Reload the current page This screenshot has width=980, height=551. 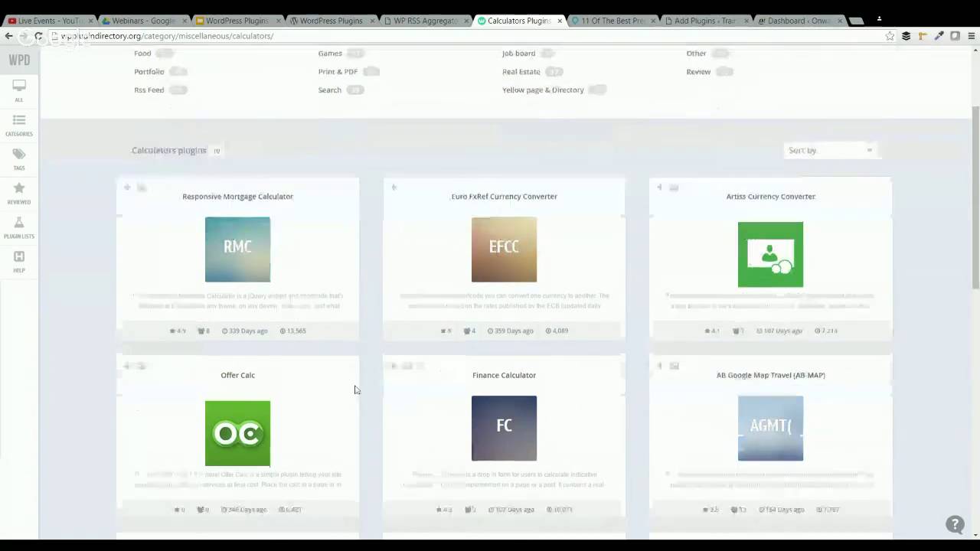click(38, 36)
